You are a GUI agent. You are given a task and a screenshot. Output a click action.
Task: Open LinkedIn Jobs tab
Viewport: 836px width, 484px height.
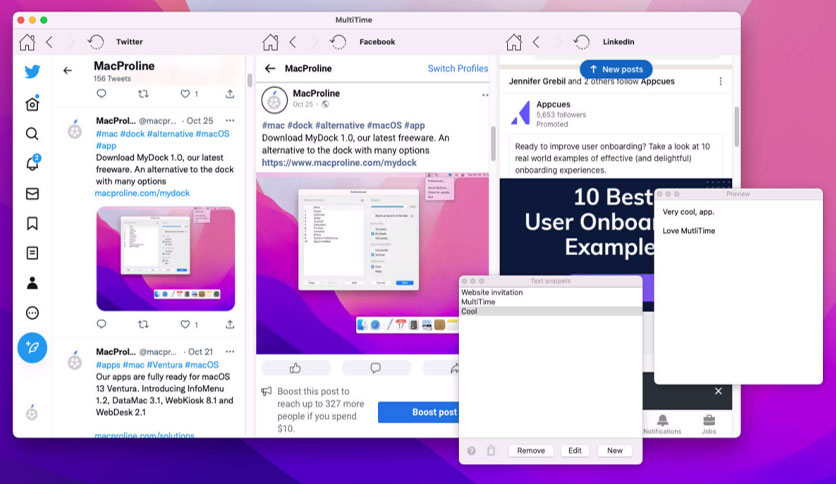coord(709,424)
